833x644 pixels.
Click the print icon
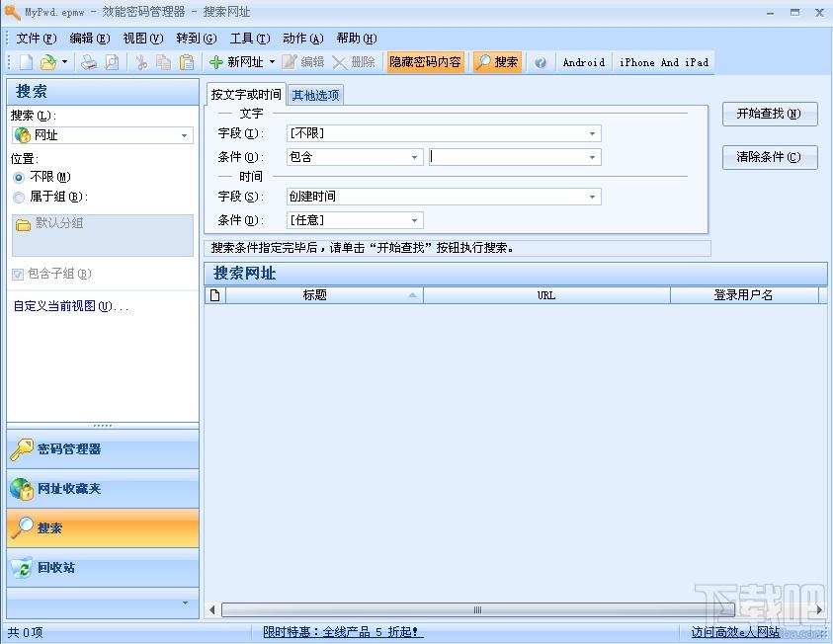(x=89, y=62)
